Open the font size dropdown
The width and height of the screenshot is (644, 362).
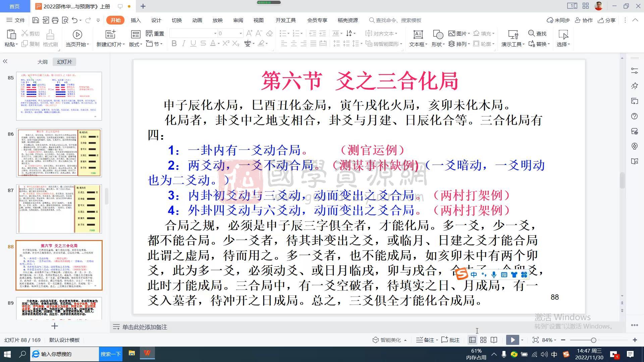[x=240, y=34]
